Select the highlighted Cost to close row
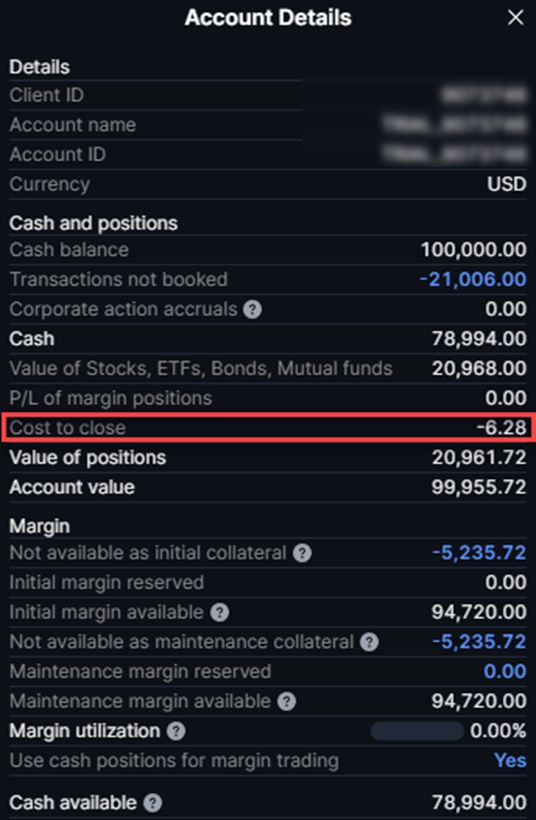This screenshot has width=536, height=820. pyautogui.click(x=268, y=428)
